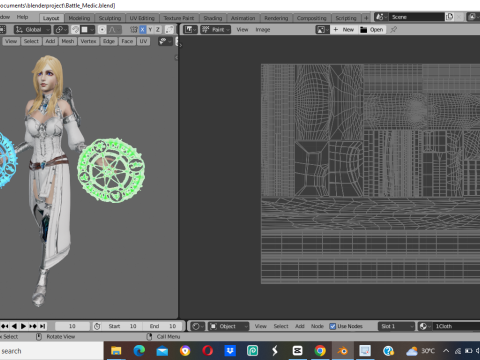
Task: Click Open image folder button
Action: click(x=372, y=30)
